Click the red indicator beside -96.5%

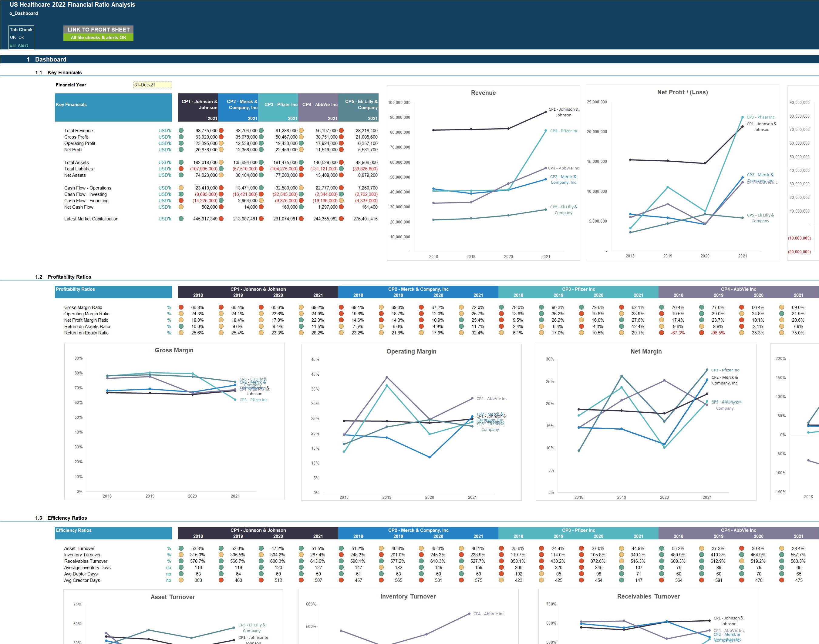(701, 333)
